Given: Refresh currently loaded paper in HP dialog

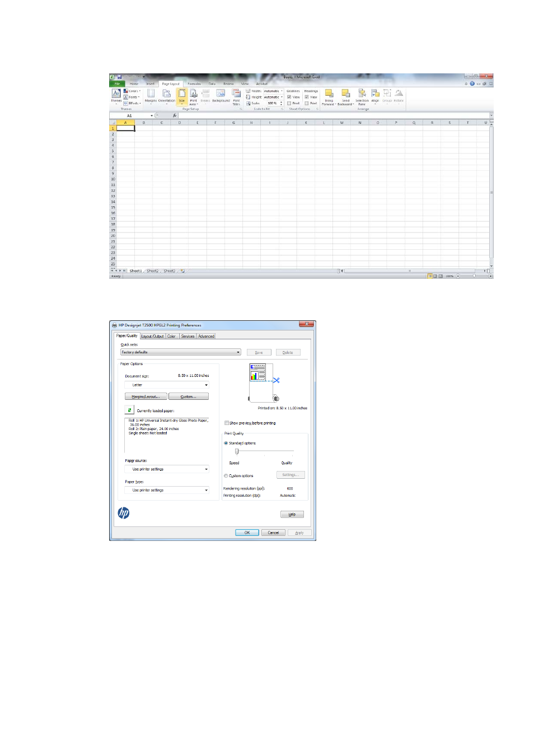Looking at the screenshot, I should (x=129, y=410).
